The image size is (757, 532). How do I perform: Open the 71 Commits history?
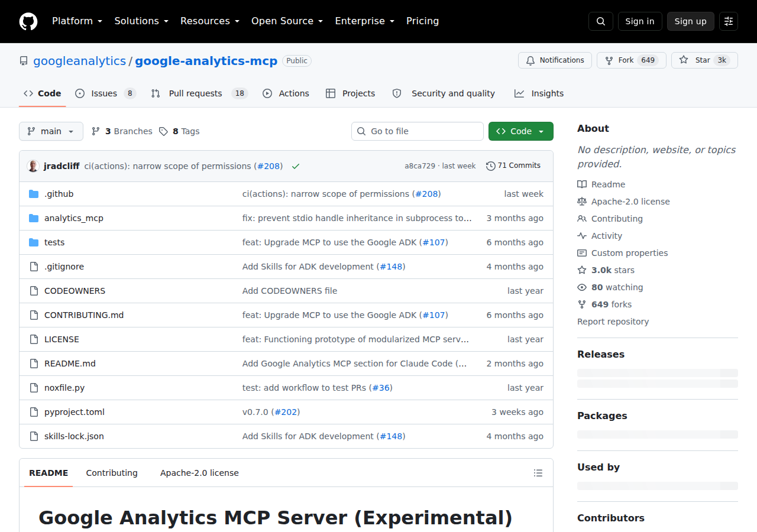pos(513,166)
